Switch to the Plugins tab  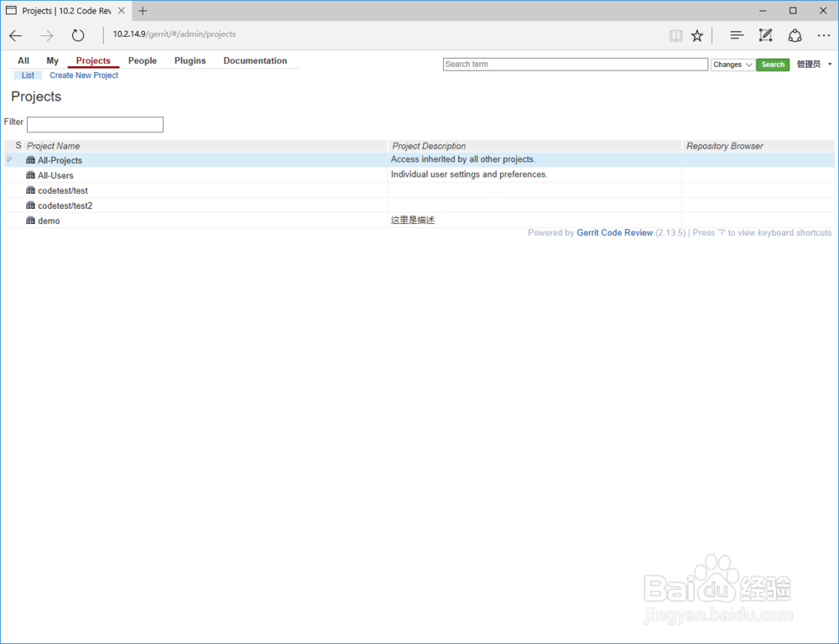click(x=190, y=60)
